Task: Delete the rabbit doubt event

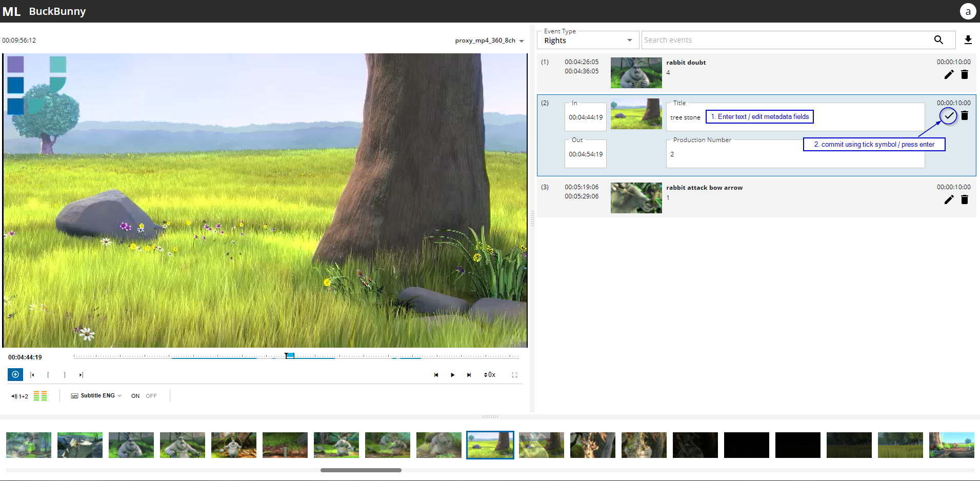Action: click(964, 75)
